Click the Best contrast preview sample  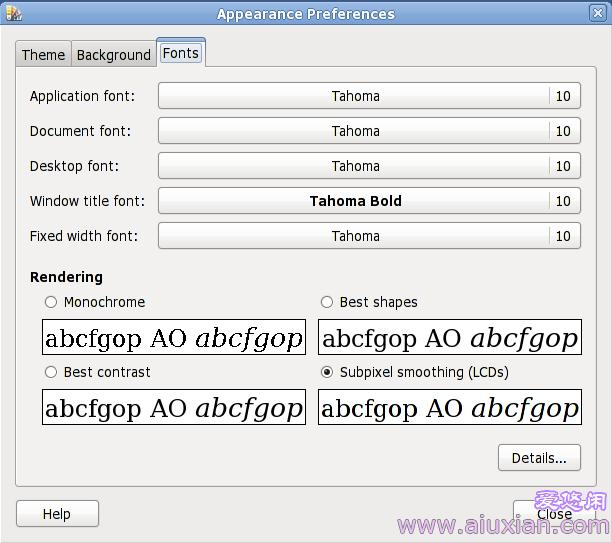(174, 408)
